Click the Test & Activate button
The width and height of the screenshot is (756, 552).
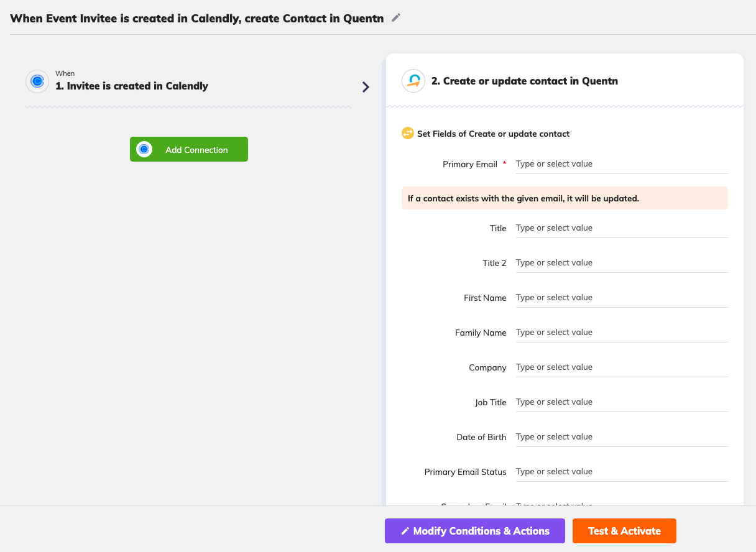tap(624, 531)
